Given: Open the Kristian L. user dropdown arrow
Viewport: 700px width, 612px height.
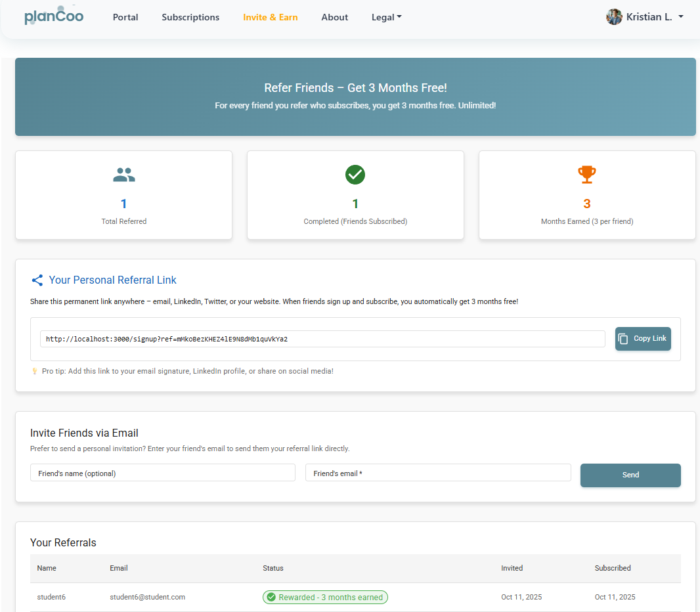Looking at the screenshot, I should point(680,17).
